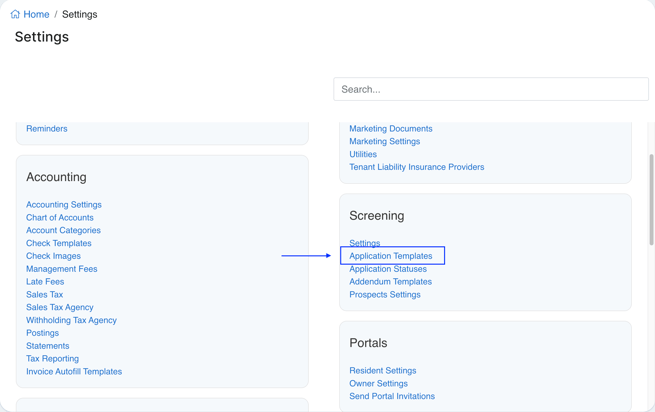655x412 pixels.
Task: Click the Settings search field
Action: 490,89
